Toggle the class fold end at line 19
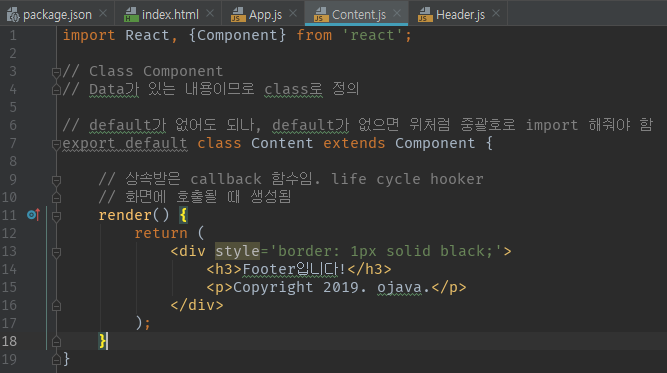Screen dimensions: 667x373 pos(56,360)
